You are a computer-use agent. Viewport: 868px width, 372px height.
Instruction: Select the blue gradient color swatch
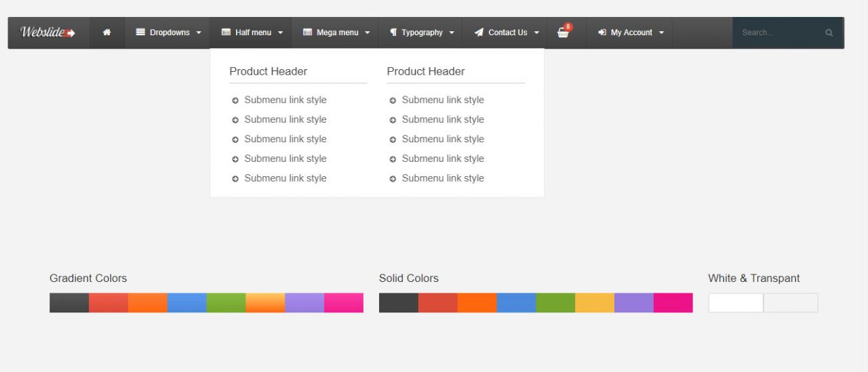pos(186,303)
